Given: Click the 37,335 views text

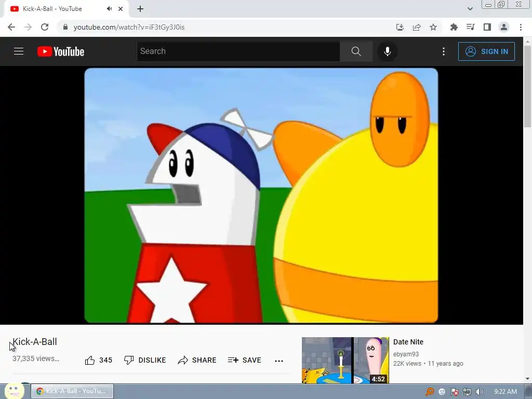Looking at the screenshot, I should coord(36,358).
